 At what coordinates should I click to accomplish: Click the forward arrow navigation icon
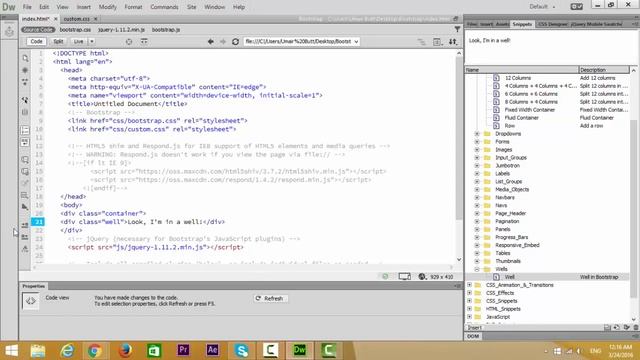pos(223,42)
